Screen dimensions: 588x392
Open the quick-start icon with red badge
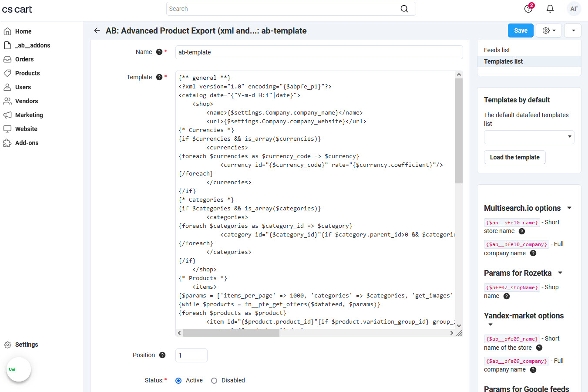pyautogui.click(x=528, y=9)
